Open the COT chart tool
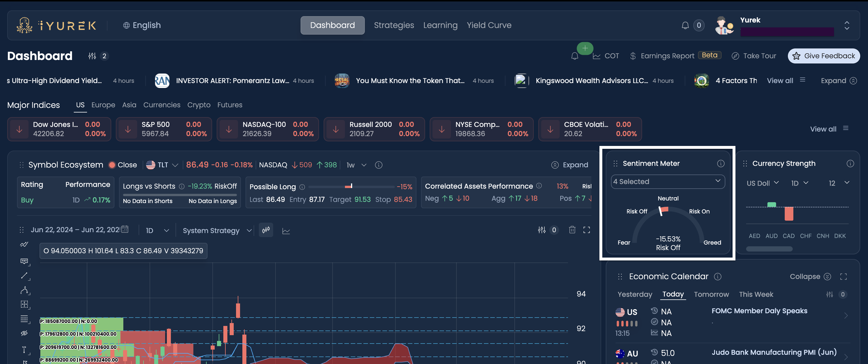 [x=605, y=56]
